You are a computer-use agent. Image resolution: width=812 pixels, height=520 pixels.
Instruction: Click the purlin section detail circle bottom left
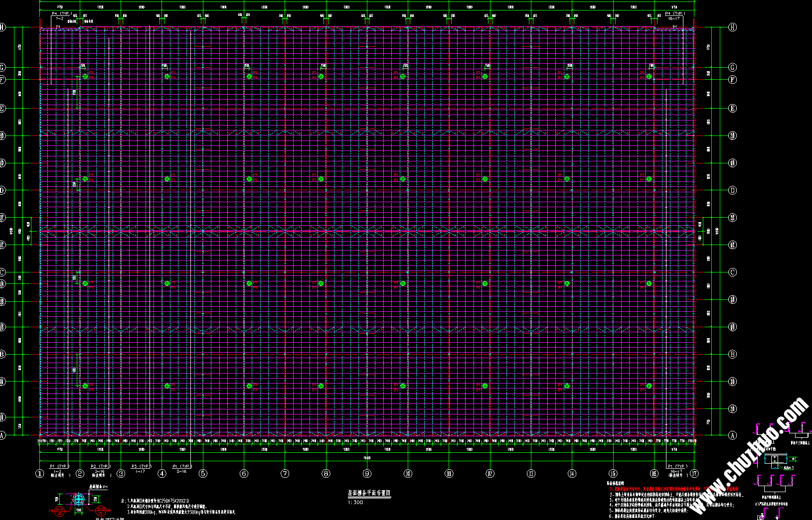coord(78,500)
